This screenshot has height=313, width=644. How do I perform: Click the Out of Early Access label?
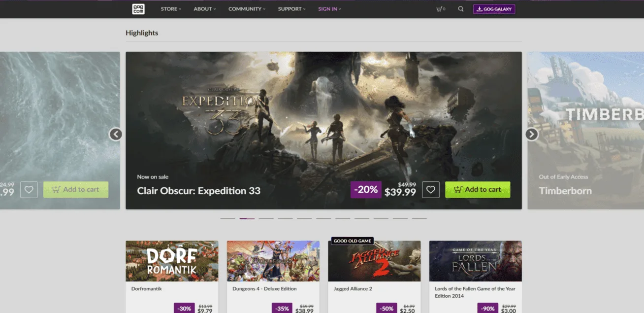pyautogui.click(x=563, y=177)
